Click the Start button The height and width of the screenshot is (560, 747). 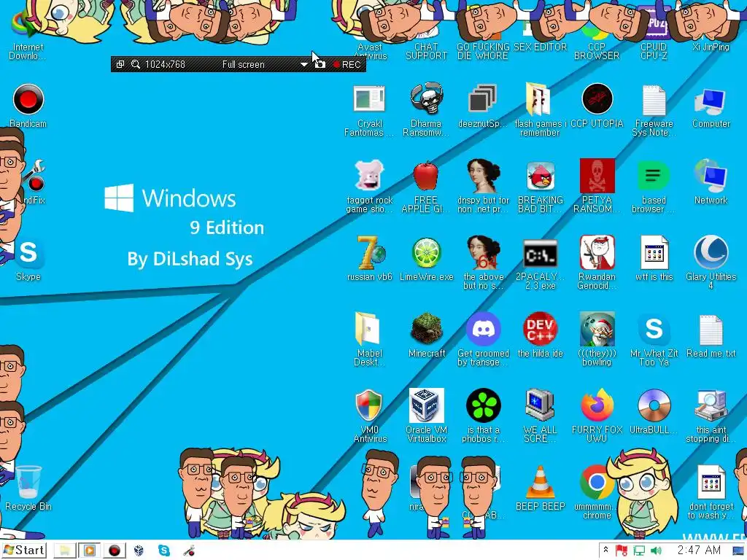(x=24, y=551)
